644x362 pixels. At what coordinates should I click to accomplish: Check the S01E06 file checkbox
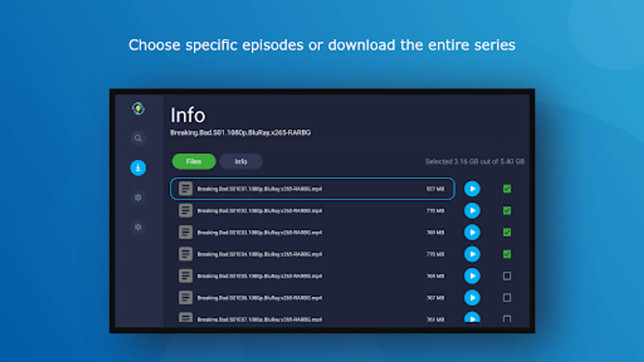coord(507,298)
